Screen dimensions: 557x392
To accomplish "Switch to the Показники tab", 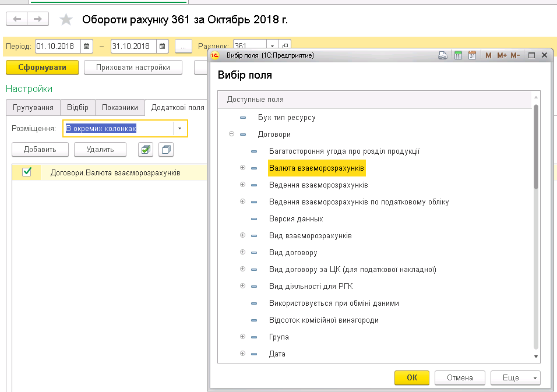I will pyautogui.click(x=119, y=108).
